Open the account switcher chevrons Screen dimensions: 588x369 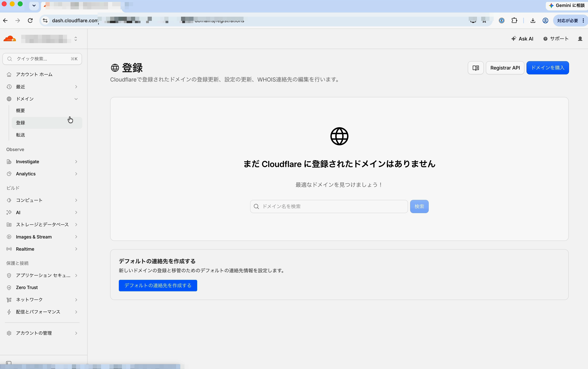[76, 39]
